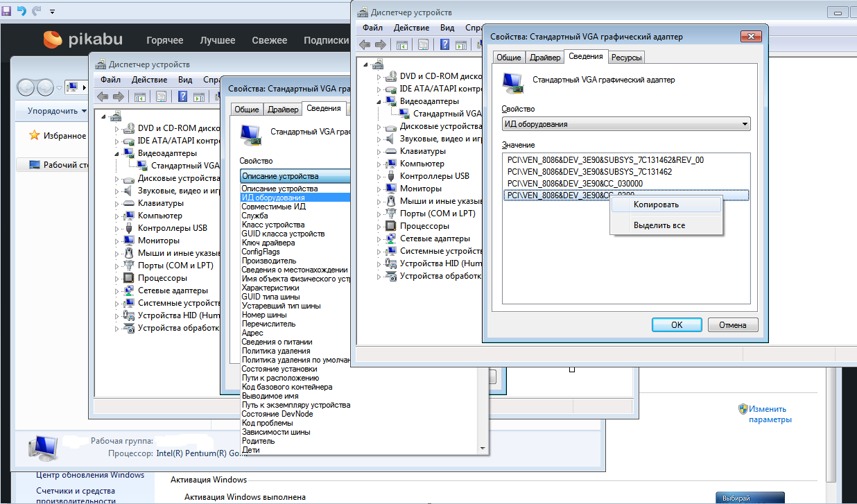
Task: Choose Копировать from the context menu
Action: 655,205
